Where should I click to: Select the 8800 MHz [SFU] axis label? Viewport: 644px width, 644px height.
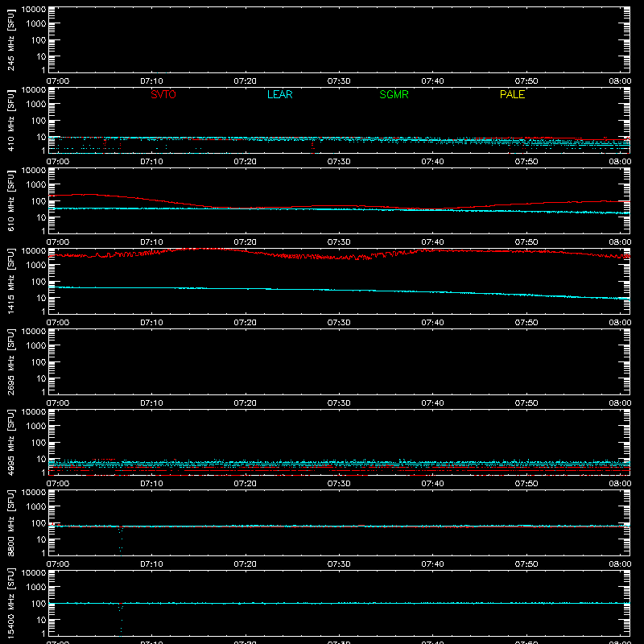click(x=10, y=522)
